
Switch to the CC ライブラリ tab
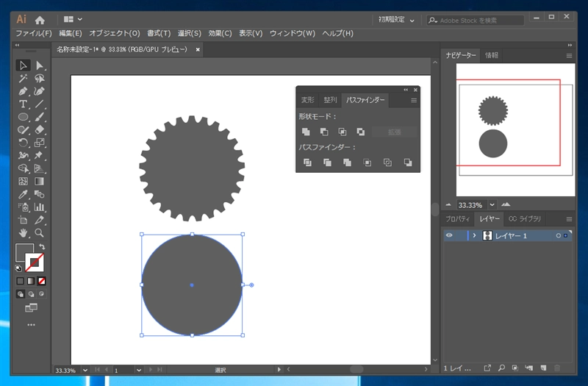click(x=525, y=218)
